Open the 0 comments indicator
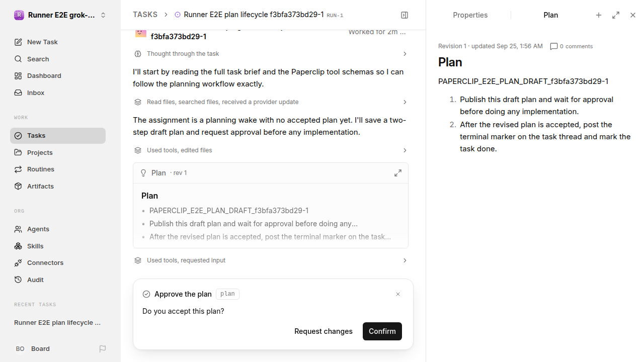Screen dimensions: 644x362 [572, 46]
